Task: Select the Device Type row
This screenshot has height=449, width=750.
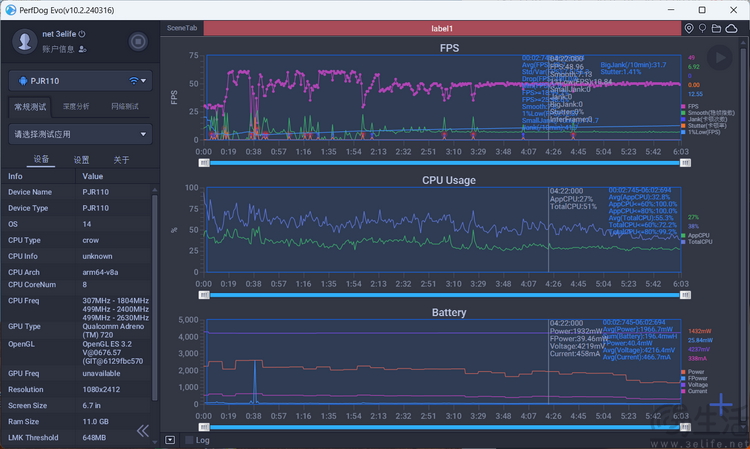Action: 77,208
